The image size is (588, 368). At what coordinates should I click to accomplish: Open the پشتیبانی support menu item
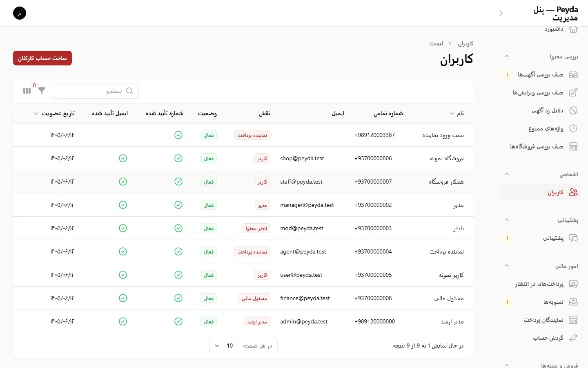pyautogui.click(x=540, y=238)
